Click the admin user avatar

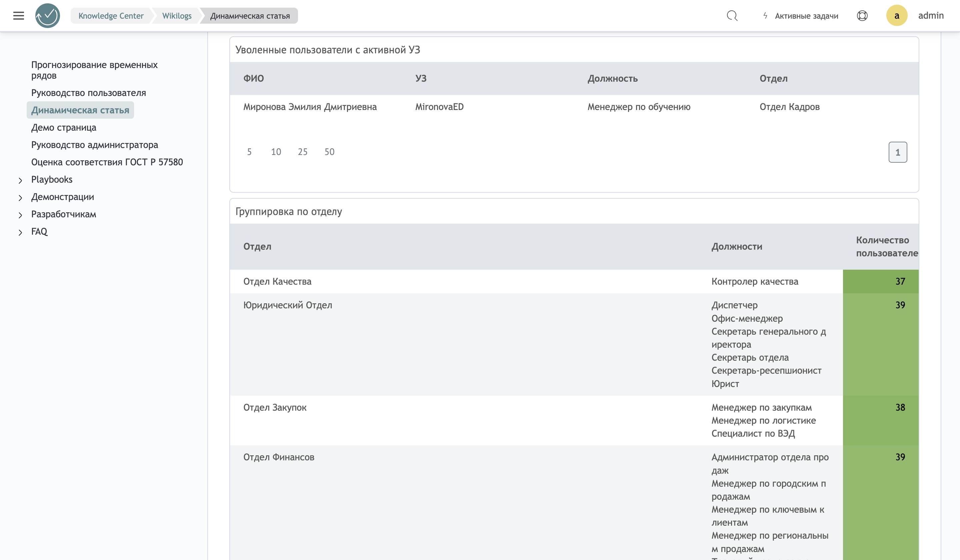897,16
